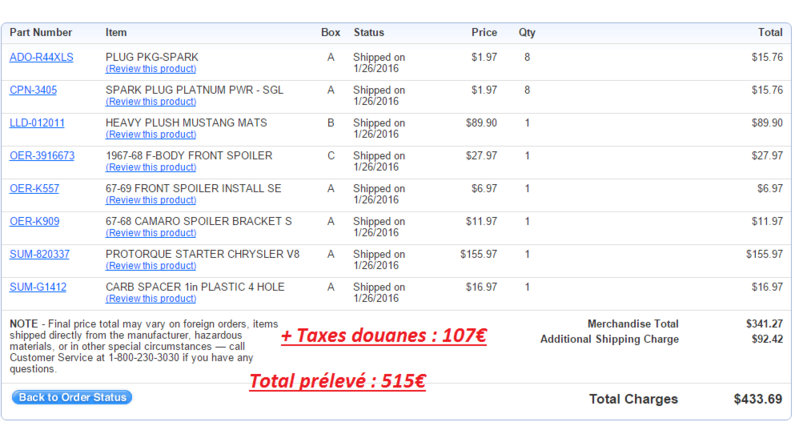
Task: Open part number OER-3916673 link
Action: point(42,156)
